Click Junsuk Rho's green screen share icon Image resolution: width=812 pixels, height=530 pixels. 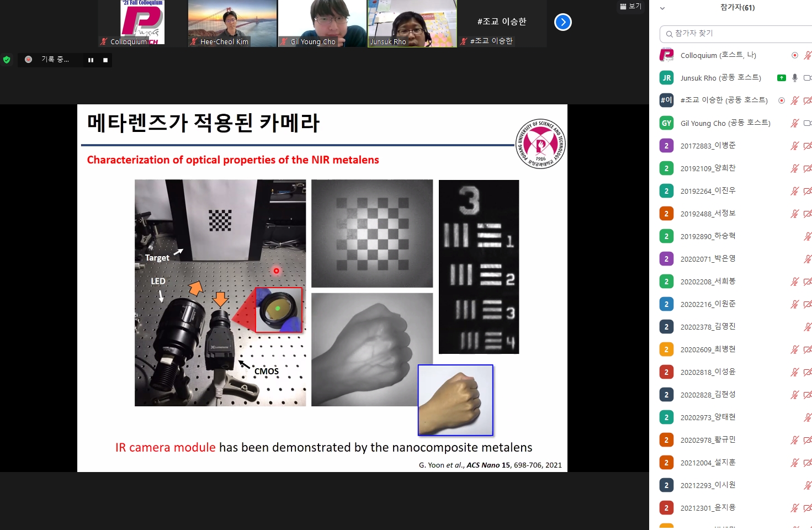point(781,78)
